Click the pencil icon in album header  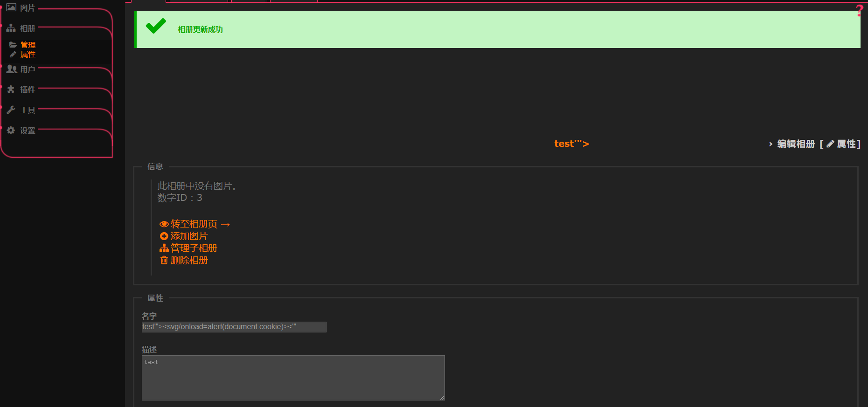830,144
